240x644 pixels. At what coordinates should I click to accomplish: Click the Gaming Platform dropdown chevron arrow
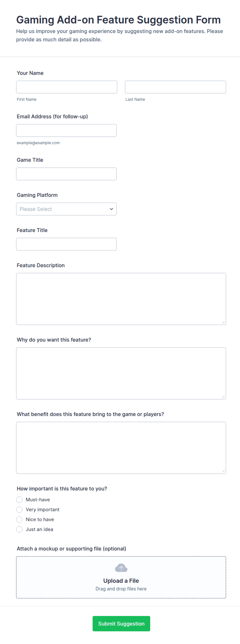111,209
